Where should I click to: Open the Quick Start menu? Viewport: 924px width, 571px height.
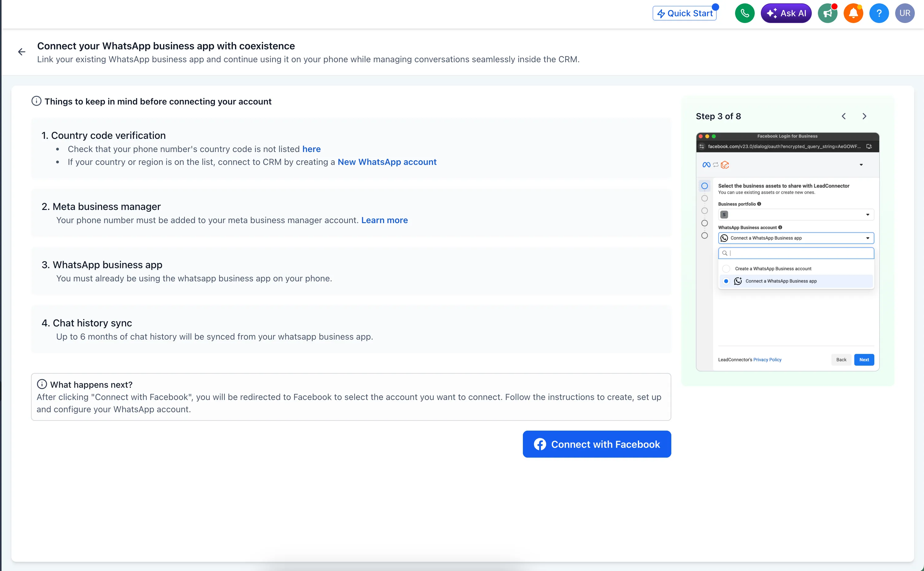684,13
